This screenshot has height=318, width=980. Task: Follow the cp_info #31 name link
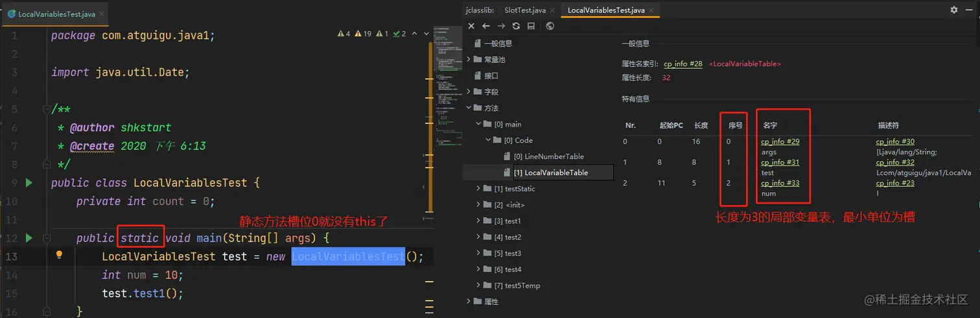click(780, 162)
